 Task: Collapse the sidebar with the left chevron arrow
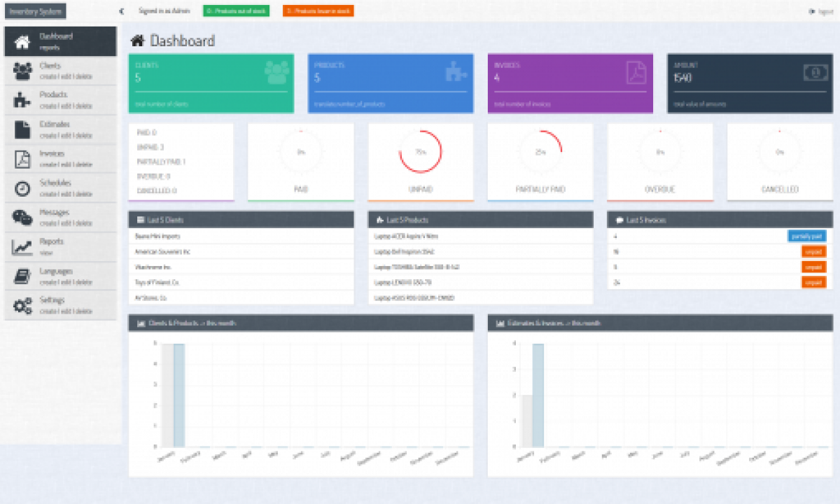[120, 10]
